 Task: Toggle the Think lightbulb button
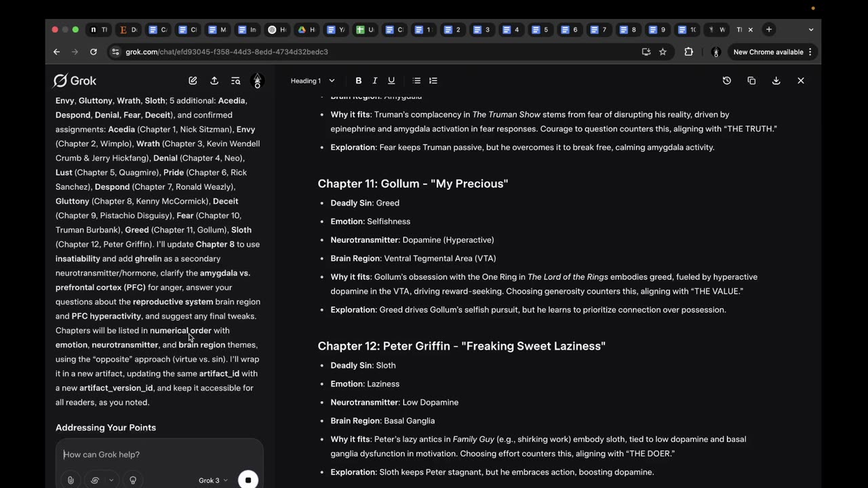pyautogui.click(x=133, y=480)
